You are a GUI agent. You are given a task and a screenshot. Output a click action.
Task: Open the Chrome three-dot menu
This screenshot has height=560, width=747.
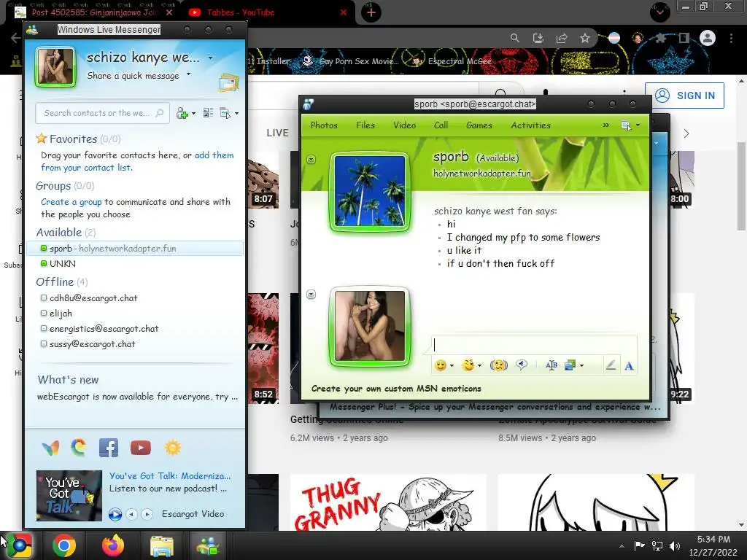click(x=731, y=38)
